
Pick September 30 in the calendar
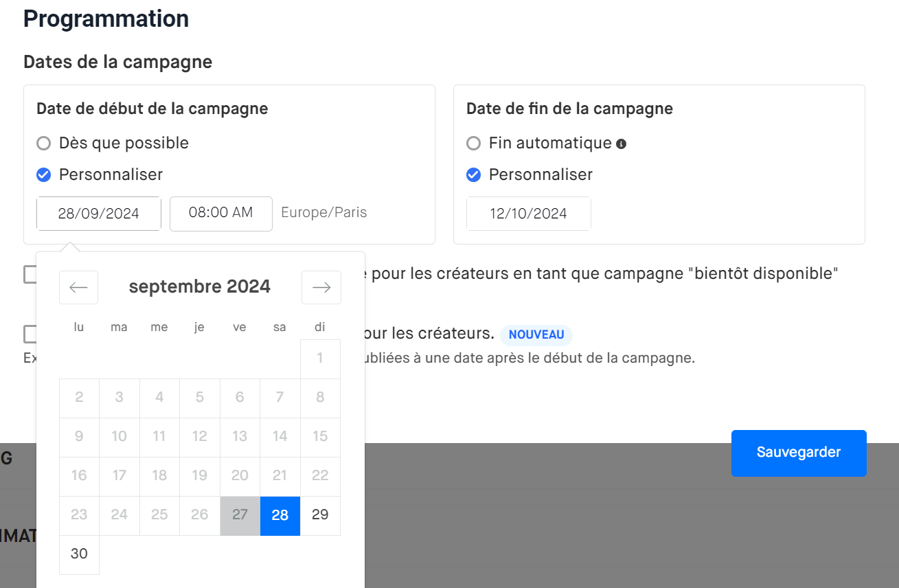pos(79,554)
